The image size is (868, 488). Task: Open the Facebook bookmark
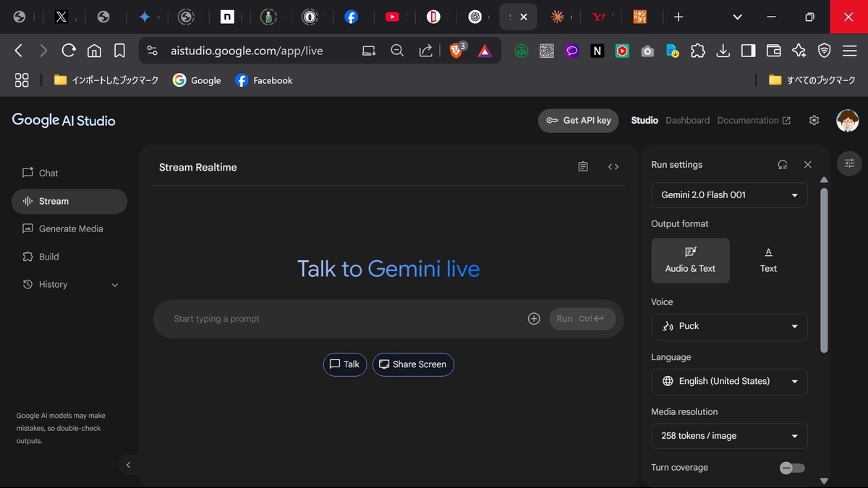coord(264,80)
